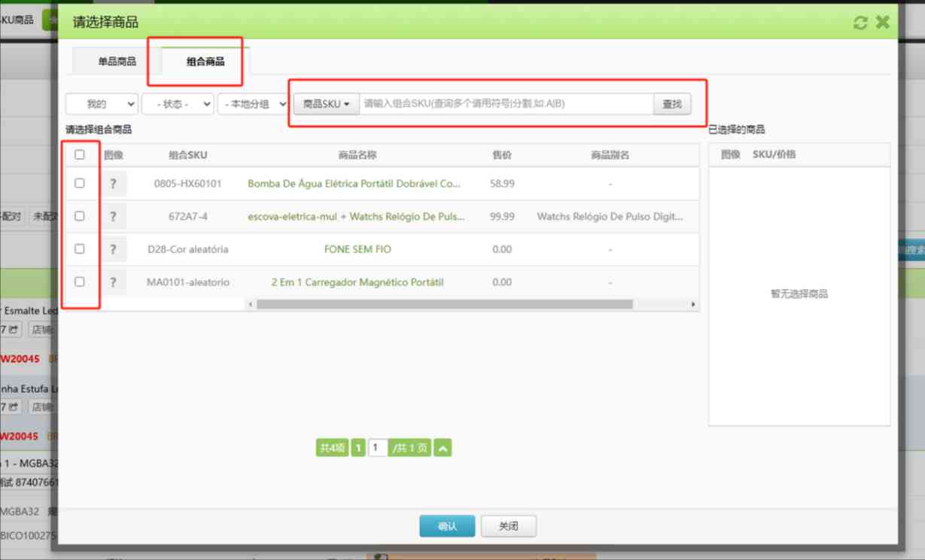Switch to the 单品商品 tab
This screenshot has height=560, width=925.
pyautogui.click(x=117, y=62)
